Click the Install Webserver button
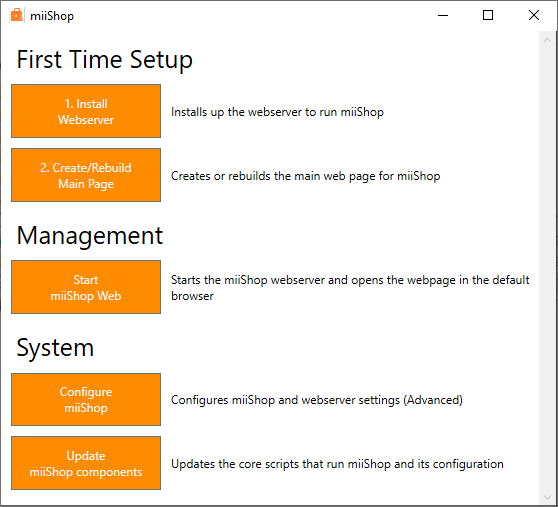The height and width of the screenshot is (507, 558). [86, 111]
